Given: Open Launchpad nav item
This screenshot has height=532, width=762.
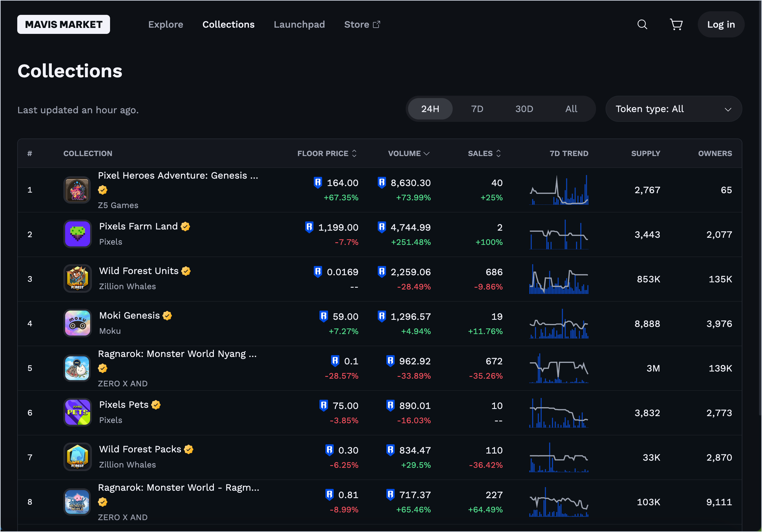Looking at the screenshot, I should 299,24.
